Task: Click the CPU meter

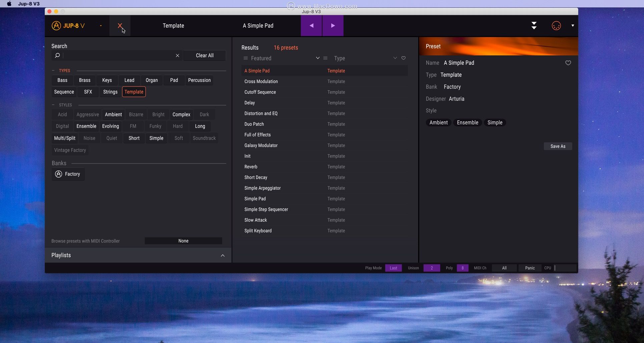Action: click(x=565, y=268)
